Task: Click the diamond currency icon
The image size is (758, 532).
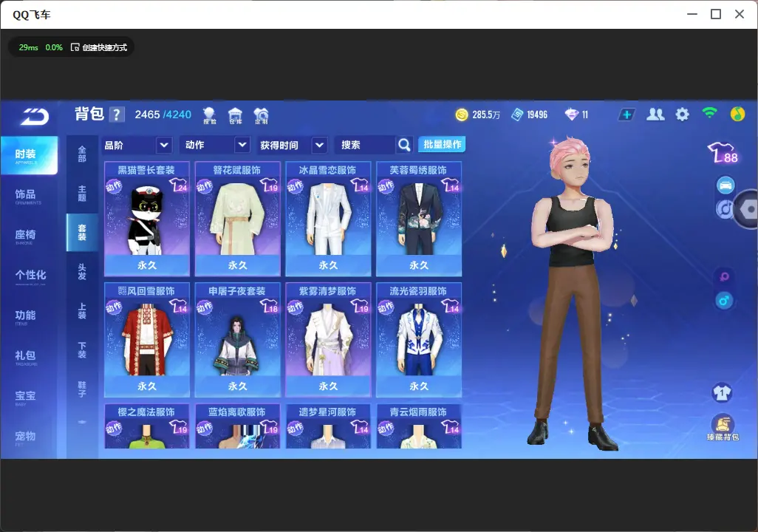Action: click(x=571, y=115)
